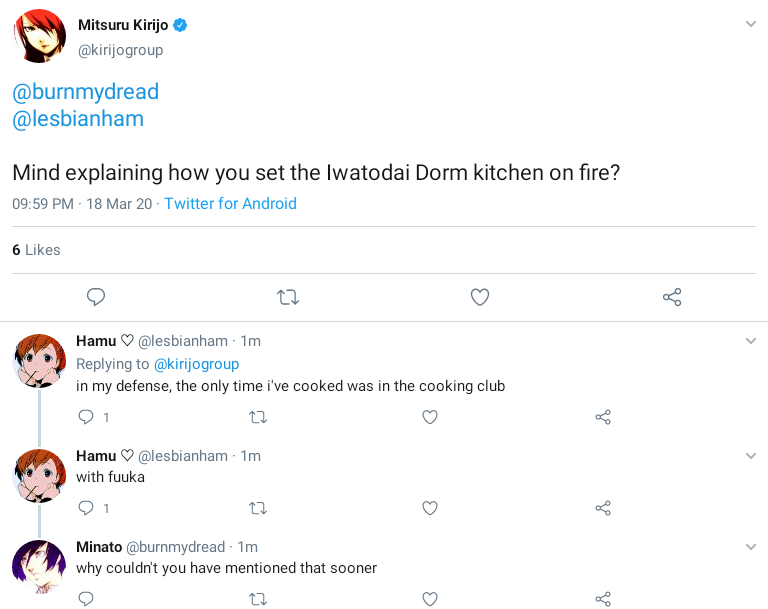
Task: Open the options chevron on Minato's tweet
Action: tap(751, 547)
